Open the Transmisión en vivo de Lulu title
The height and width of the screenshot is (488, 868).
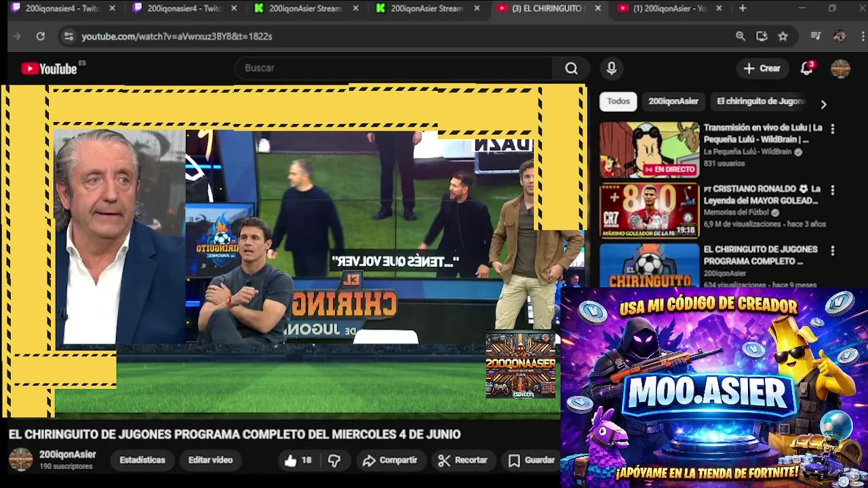pos(763,134)
